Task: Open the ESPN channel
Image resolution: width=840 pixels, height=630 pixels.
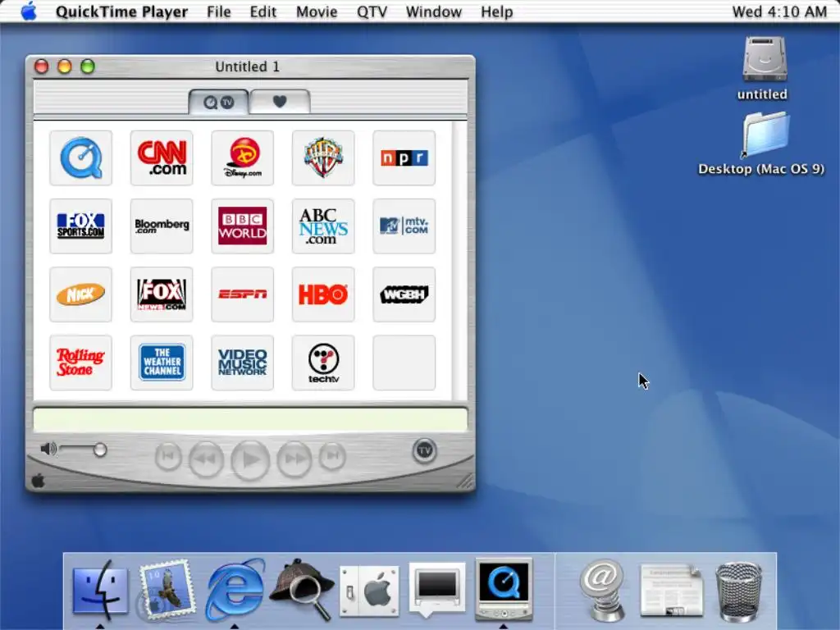Action: point(243,294)
